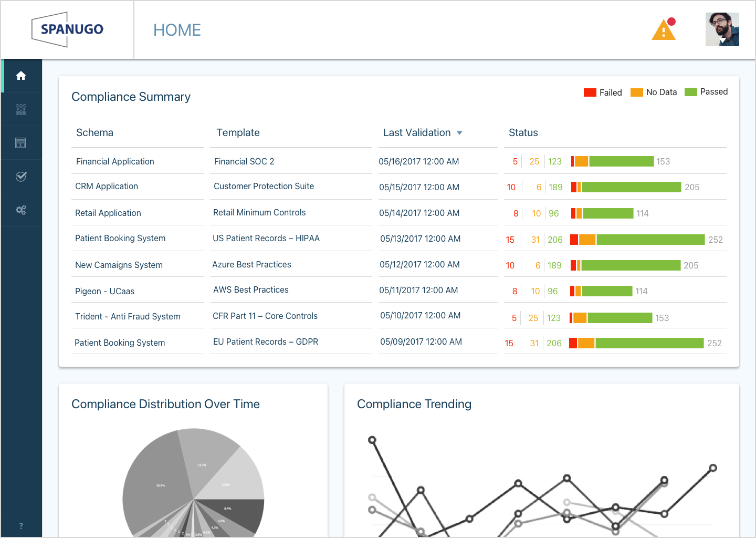View the warning alert notification
This screenshot has height=538, width=756.
tap(664, 29)
